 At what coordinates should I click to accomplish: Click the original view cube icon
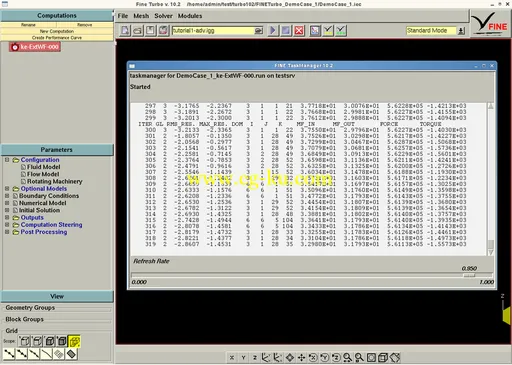pyautogui.click(x=383, y=358)
